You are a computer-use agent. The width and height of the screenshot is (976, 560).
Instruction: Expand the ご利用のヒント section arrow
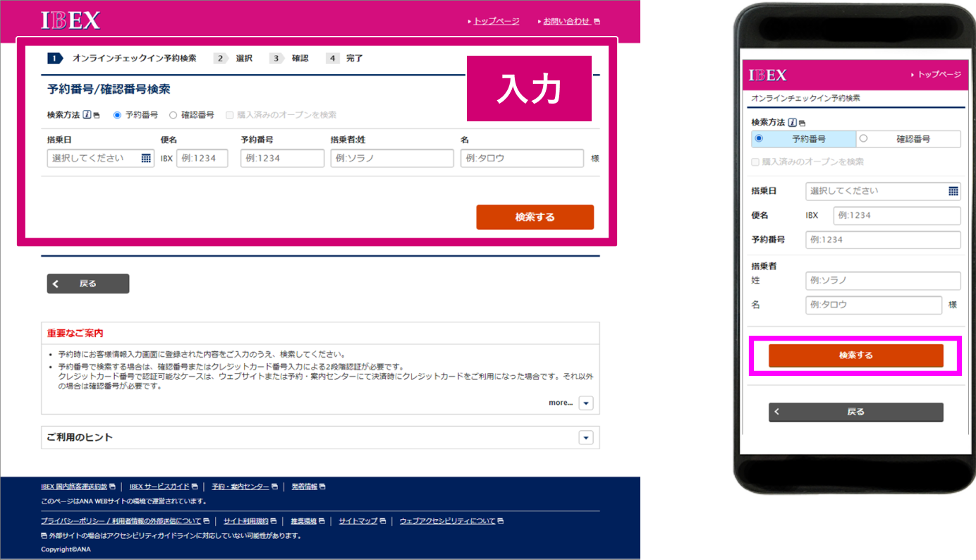point(586,438)
